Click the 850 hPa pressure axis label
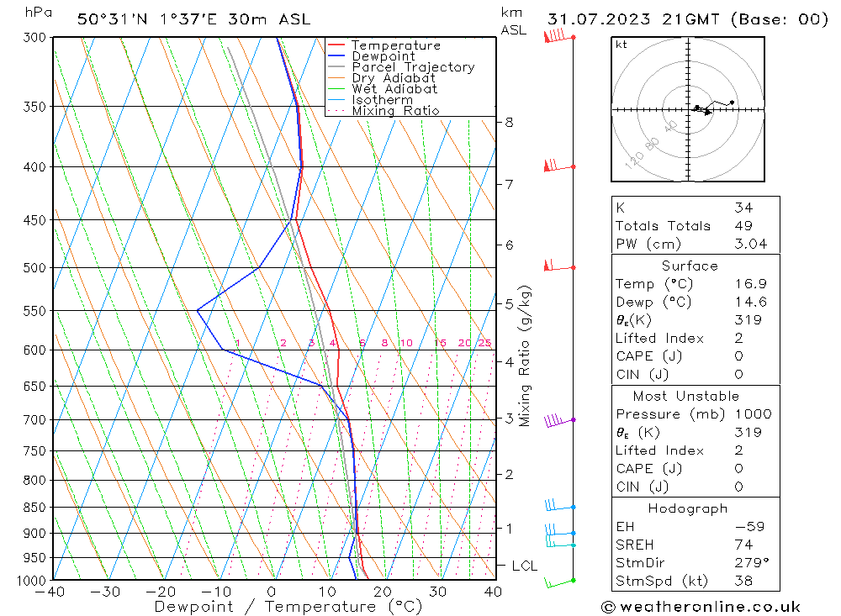Viewport: 841px width, 616px height. (x=36, y=507)
